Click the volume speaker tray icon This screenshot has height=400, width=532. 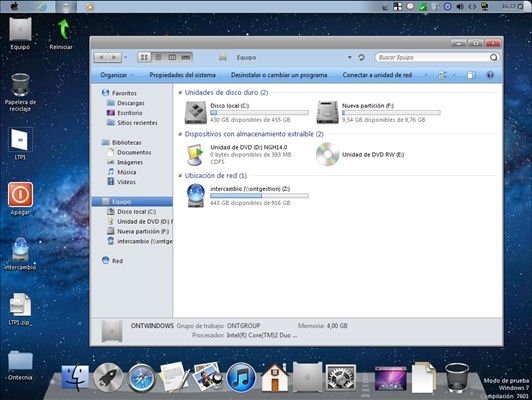(460, 6)
